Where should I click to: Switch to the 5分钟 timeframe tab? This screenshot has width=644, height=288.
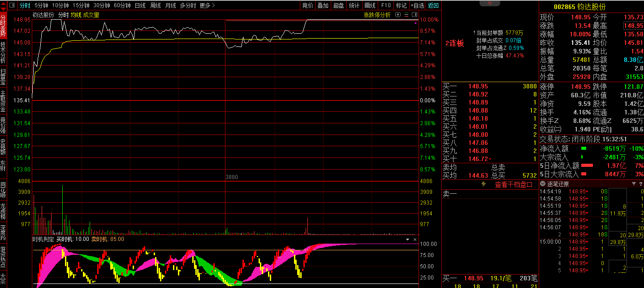[41, 5]
